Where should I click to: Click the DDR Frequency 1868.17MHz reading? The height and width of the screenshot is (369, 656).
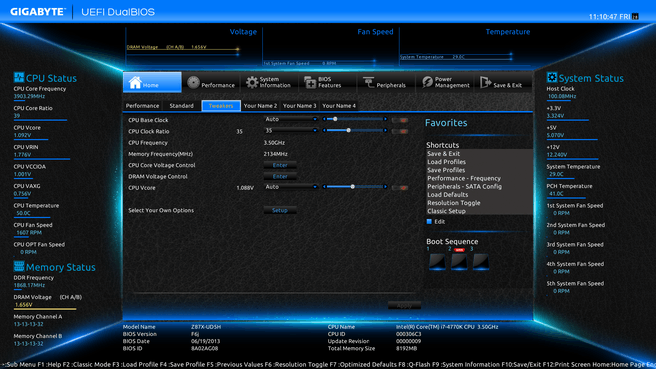click(x=29, y=285)
